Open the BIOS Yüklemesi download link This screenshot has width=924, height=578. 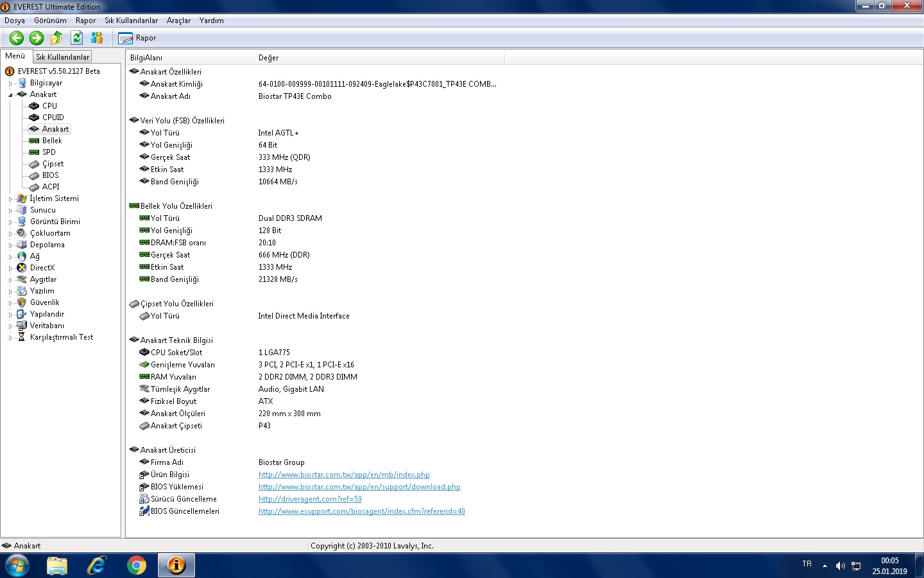(359, 487)
